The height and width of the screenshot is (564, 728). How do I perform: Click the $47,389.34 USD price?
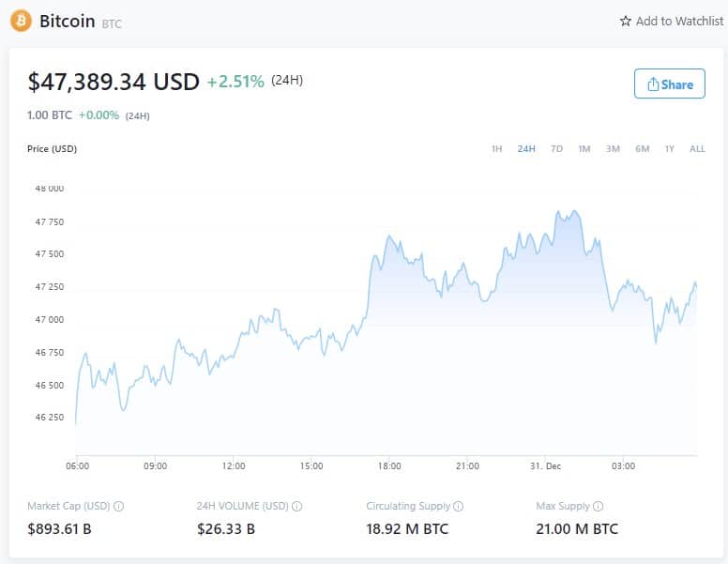(114, 82)
